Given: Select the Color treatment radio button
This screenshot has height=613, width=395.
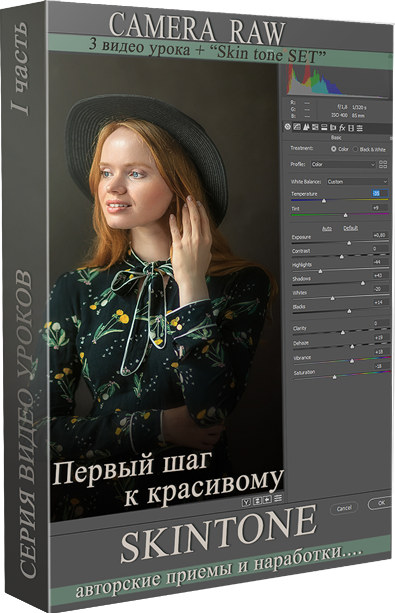Looking at the screenshot, I should (333, 149).
